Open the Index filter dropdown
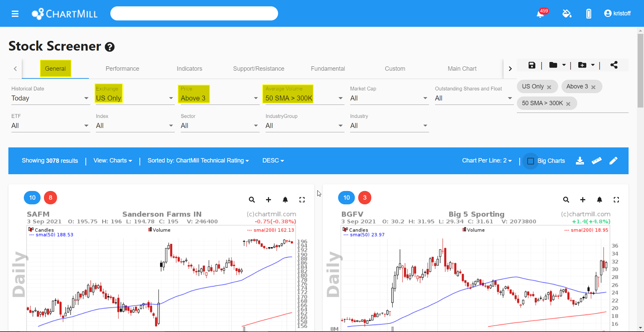Viewport: 644px width, 332px height. (x=135, y=126)
